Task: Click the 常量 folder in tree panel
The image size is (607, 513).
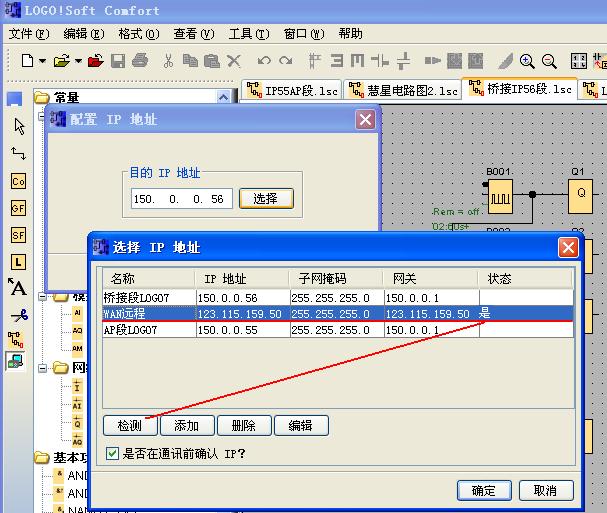Action: click(x=57, y=97)
